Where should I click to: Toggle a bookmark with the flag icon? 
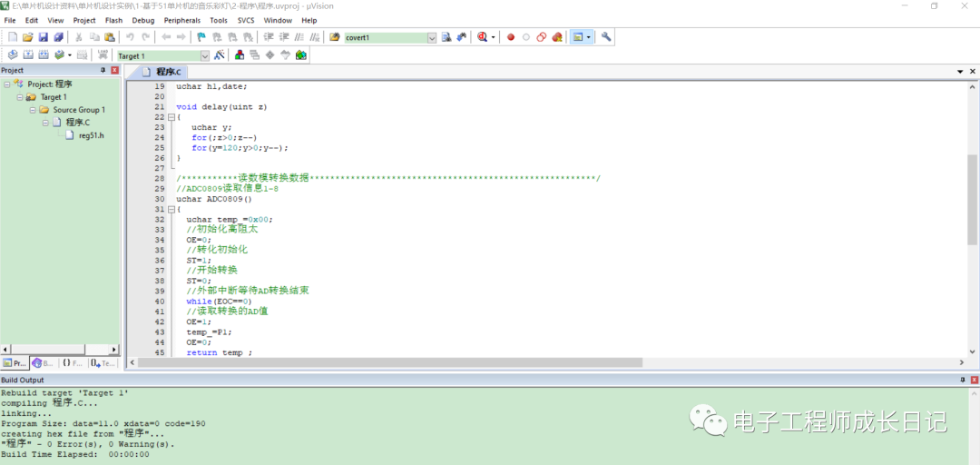point(201,37)
